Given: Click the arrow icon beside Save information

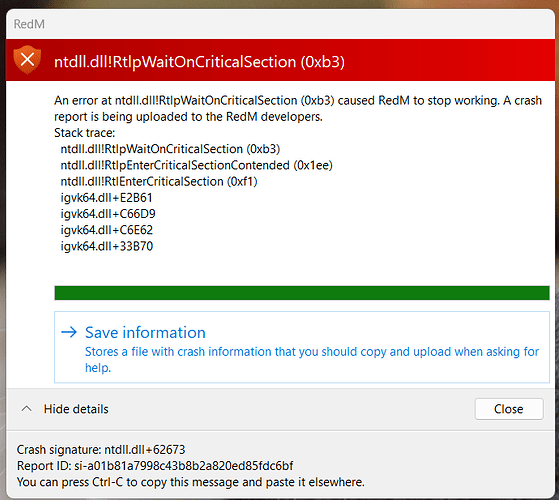Looking at the screenshot, I should point(69,332).
